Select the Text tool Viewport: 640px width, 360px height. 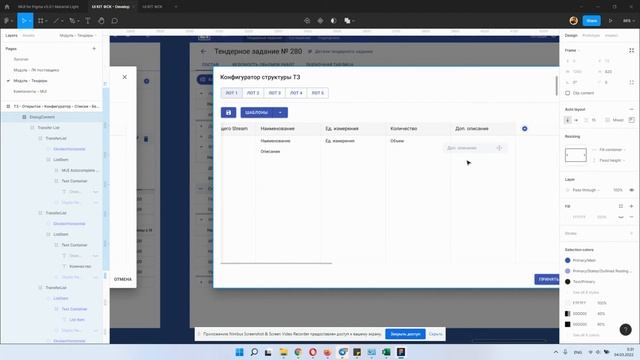point(88,20)
